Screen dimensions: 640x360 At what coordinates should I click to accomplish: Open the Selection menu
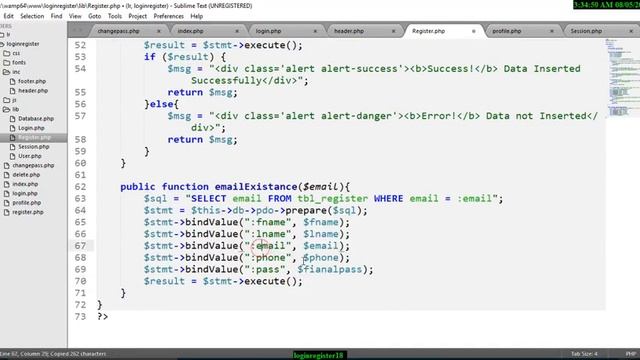(32, 16)
